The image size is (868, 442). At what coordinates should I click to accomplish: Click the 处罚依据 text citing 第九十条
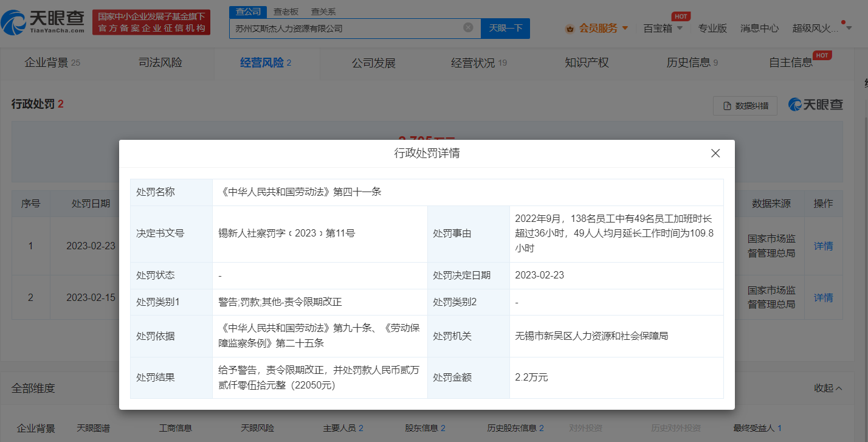320,336
